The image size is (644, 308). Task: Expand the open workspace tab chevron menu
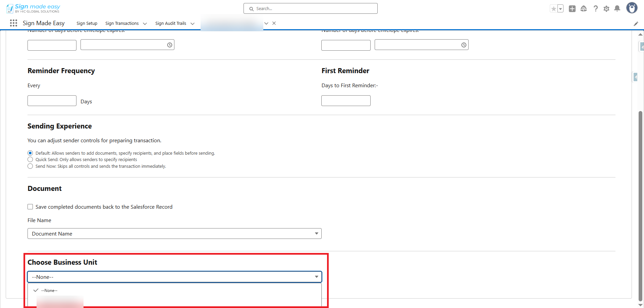click(266, 23)
